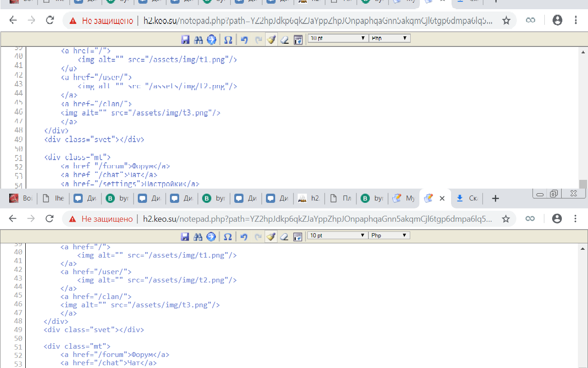Bookmark page with star icon in lower address bar

pyautogui.click(x=506, y=219)
